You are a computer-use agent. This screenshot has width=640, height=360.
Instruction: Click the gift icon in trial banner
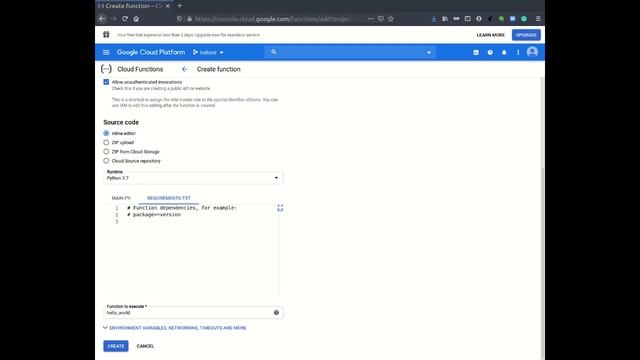click(x=106, y=35)
